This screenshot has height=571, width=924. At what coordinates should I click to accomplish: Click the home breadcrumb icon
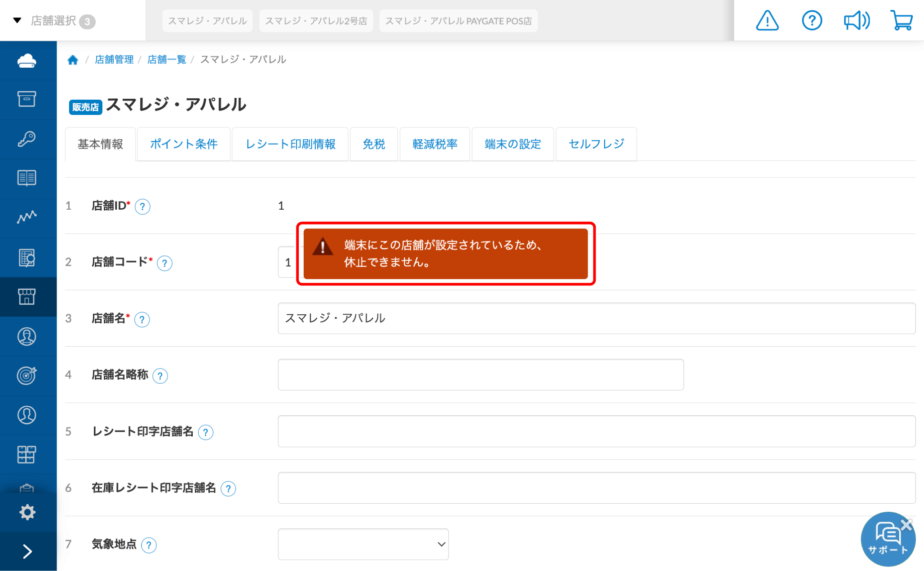(x=73, y=60)
